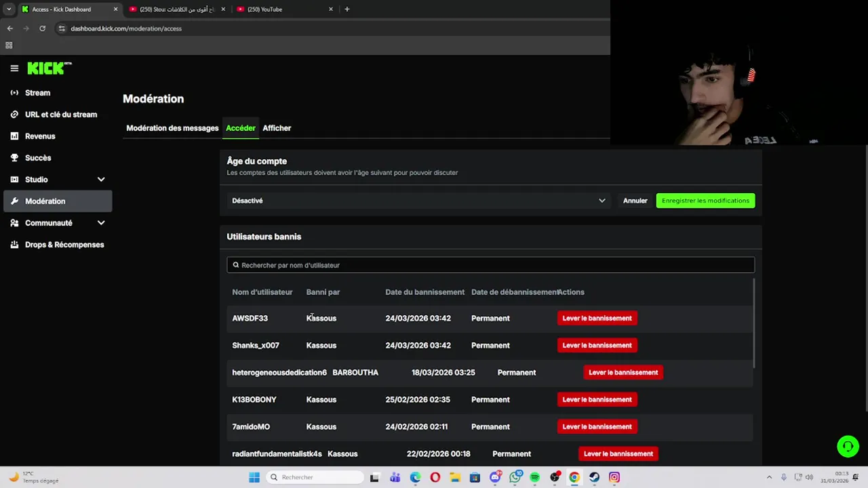The image size is (868, 488).
Task: Click Enregistrer les modifications button
Action: point(705,201)
